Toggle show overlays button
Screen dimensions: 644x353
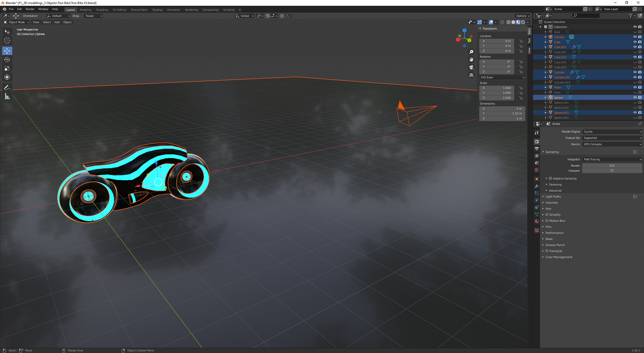pyautogui.click(x=491, y=22)
